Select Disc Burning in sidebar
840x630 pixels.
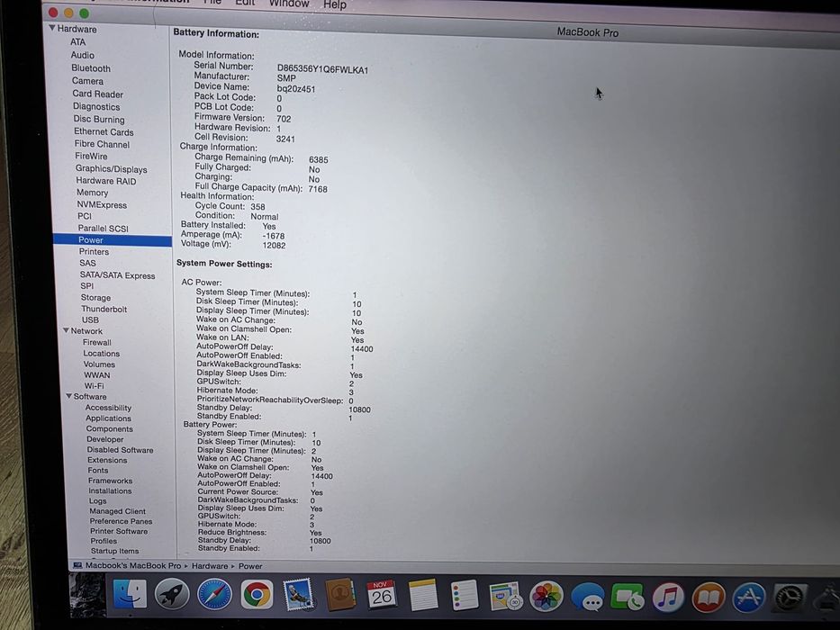pos(99,119)
